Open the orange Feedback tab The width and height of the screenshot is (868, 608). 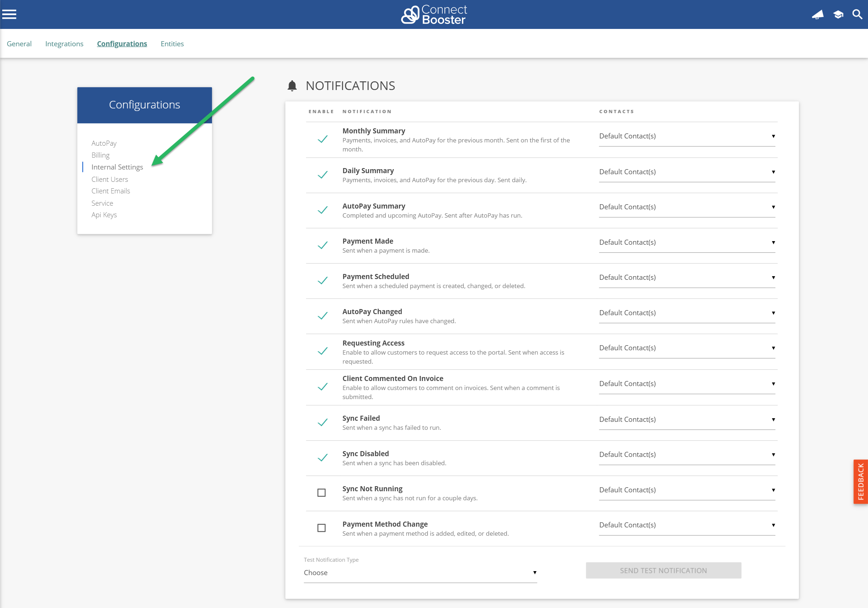pyautogui.click(x=860, y=481)
